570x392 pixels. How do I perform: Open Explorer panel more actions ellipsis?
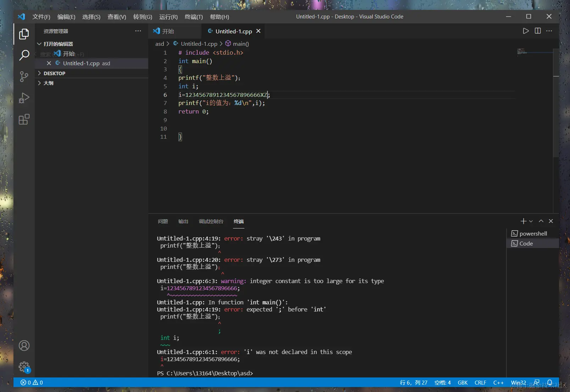coord(138,31)
